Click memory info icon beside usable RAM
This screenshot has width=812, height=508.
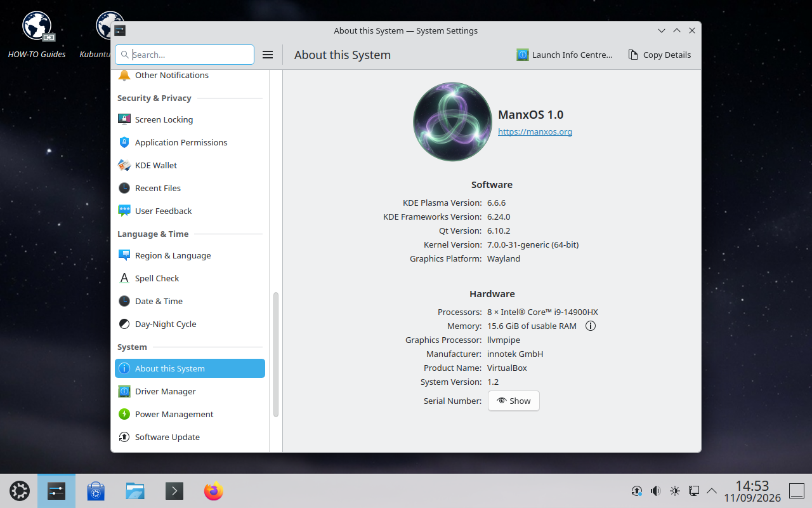click(591, 326)
